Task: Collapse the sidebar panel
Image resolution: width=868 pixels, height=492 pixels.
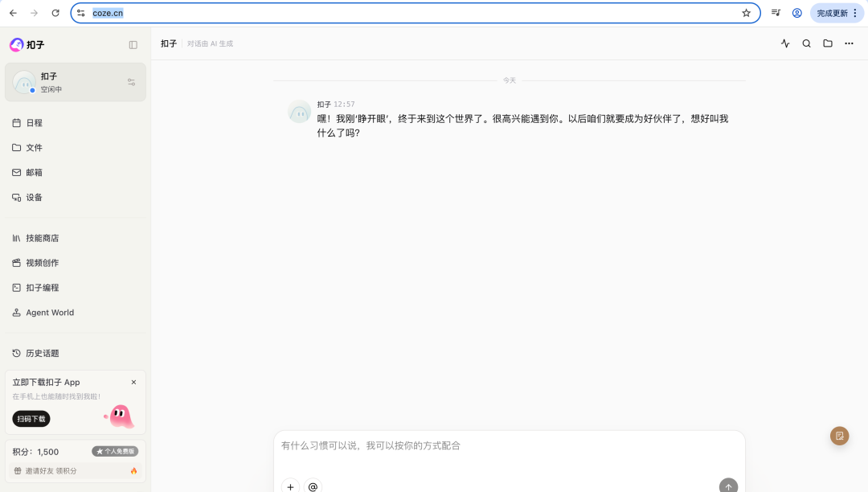Action: point(133,45)
